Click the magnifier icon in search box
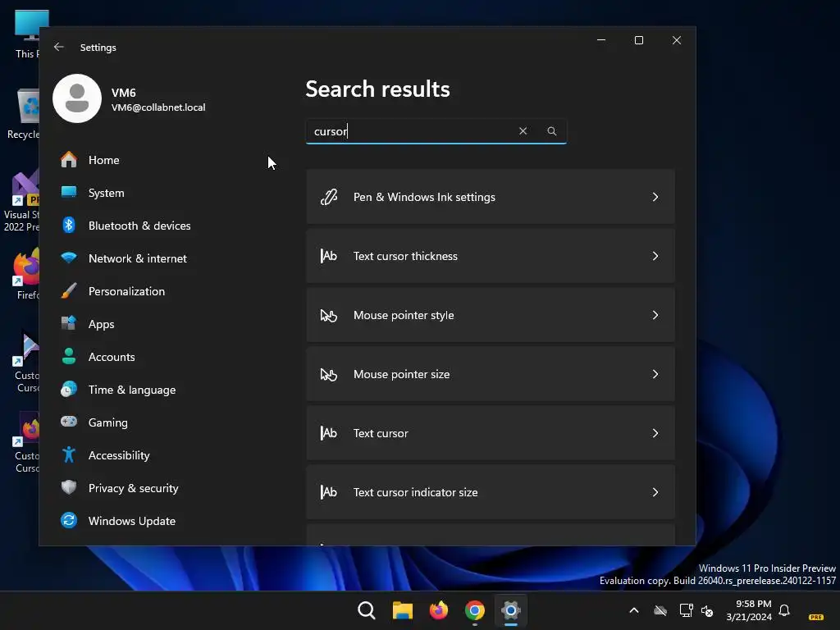Image resolution: width=840 pixels, height=630 pixels. tap(552, 131)
